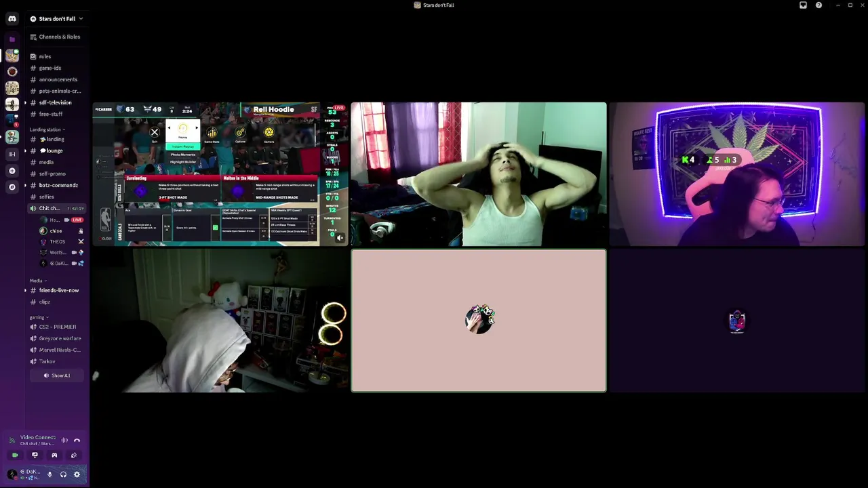This screenshot has width=868, height=488.
Task: Join the Greyzone warfare voice channel
Action: coord(56,338)
